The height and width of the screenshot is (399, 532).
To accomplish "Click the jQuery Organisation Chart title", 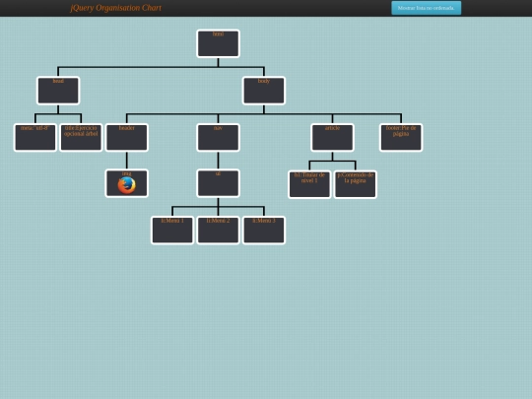I will [x=116, y=8].
